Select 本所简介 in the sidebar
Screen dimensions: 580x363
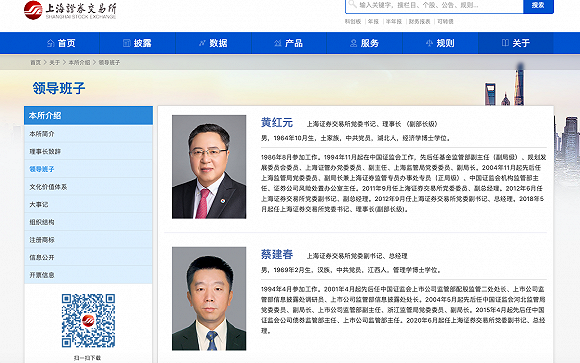tap(88, 134)
